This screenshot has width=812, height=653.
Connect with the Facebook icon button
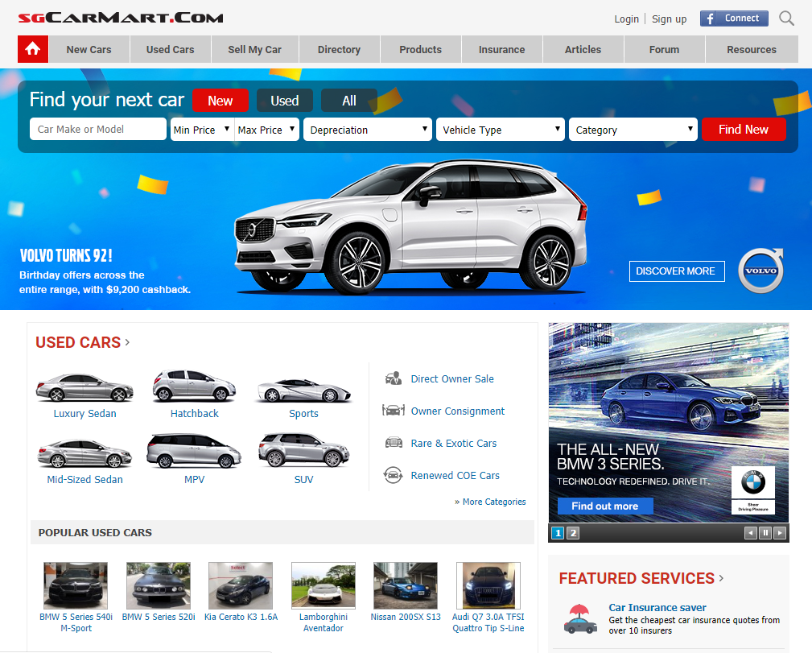pyautogui.click(x=734, y=19)
